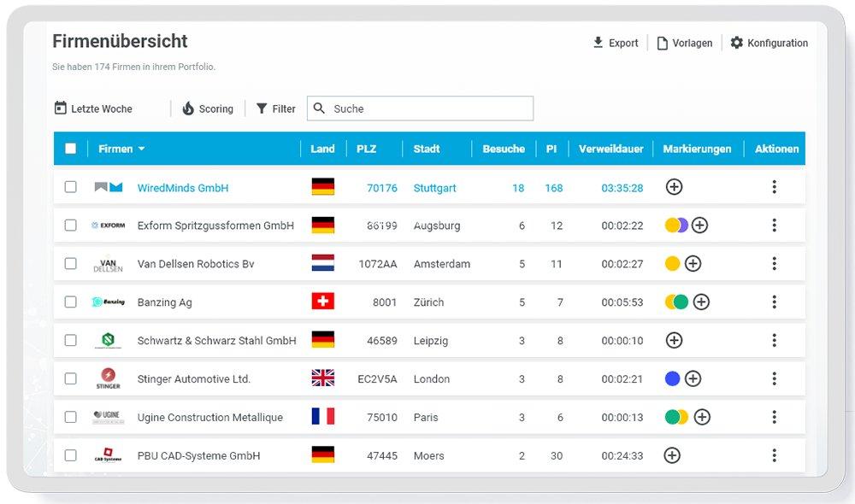This screenshot has width=855, height=504.
Task: Select the Exform Spritzgussformen GmbH checkbox
Action: click(71, 225)
